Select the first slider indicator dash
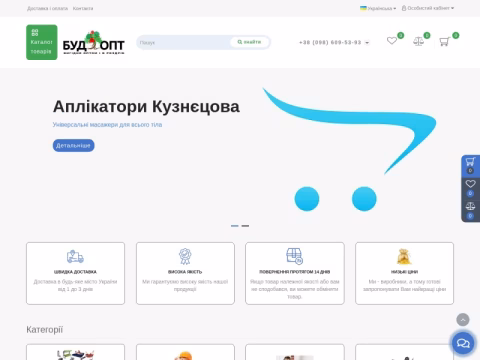Image resolution: width=480 pixels, height=360 pixels. 235,226
